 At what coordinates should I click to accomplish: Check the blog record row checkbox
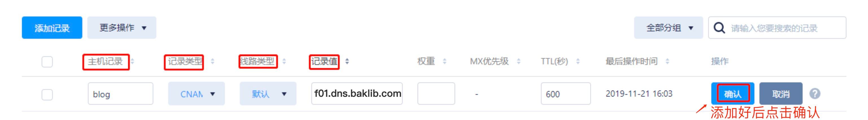click(x=47, y=94)
